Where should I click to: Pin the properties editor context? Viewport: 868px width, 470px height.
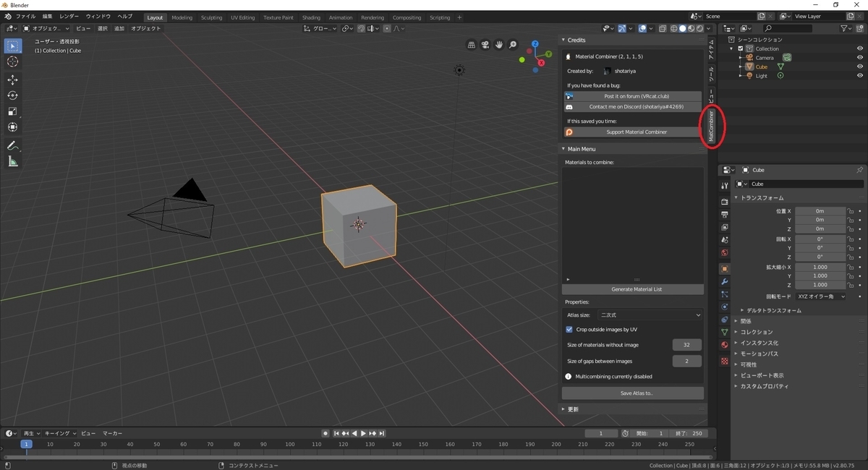coord(859,170)
